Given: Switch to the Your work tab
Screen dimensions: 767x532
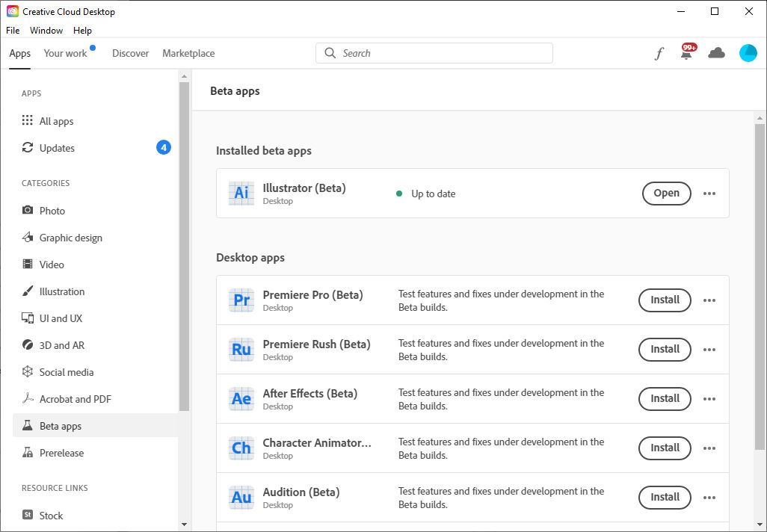Looking at the screenshot, I should (66, 53).
